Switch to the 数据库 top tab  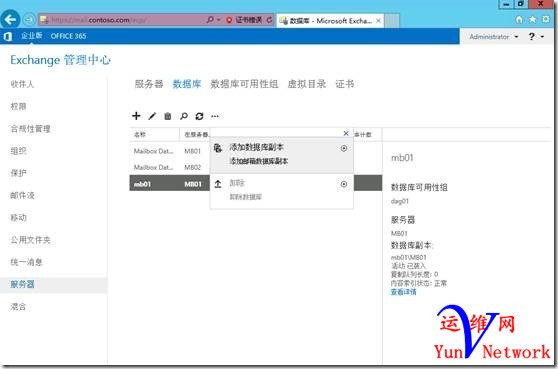(x=187, y=84)
